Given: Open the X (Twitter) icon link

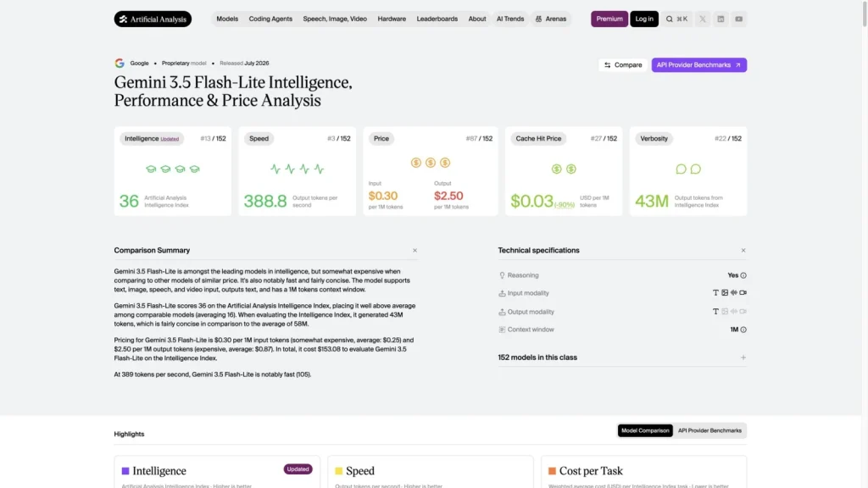Looking at the screenshot, I should coord(703,19).
